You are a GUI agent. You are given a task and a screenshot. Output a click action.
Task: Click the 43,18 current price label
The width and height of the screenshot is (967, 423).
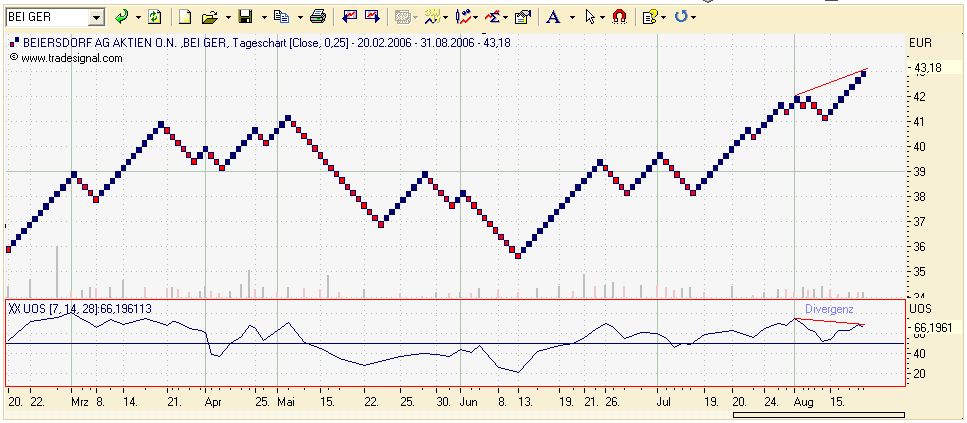click(928, 68)
